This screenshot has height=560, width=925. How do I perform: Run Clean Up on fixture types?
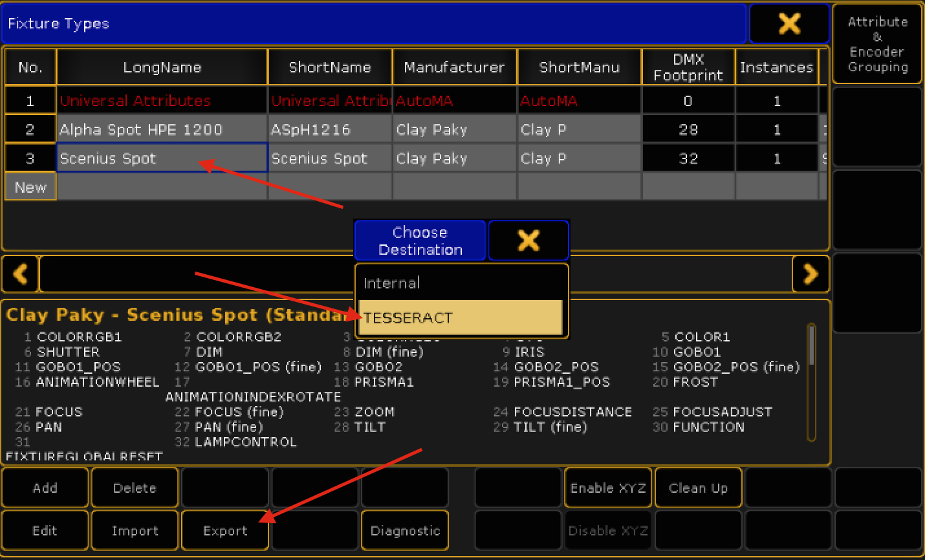click(x=698, y=488)
